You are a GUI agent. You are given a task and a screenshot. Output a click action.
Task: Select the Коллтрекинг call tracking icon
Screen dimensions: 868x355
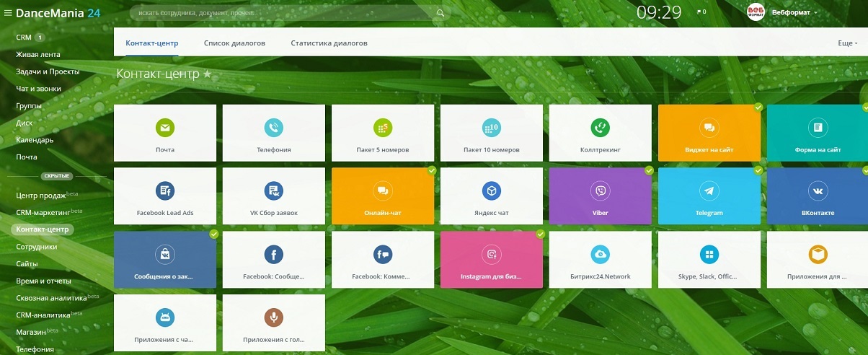pyautogui.click(x=600, y=128)
